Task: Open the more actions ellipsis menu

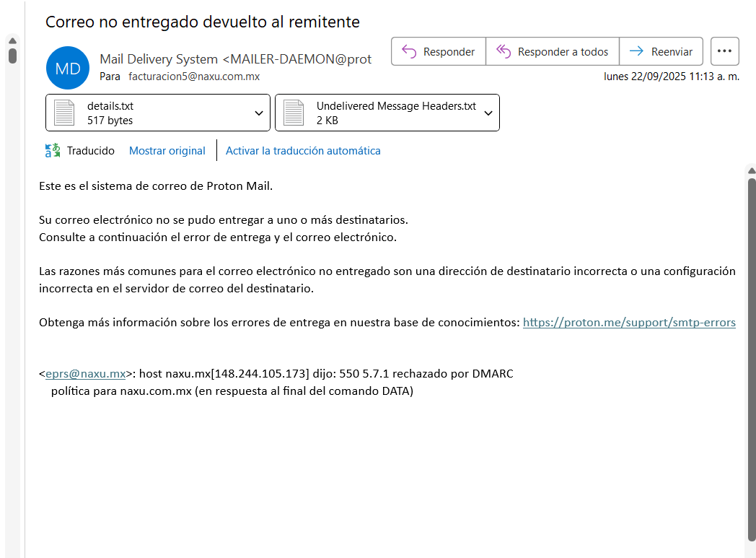Action: point(724,51)
